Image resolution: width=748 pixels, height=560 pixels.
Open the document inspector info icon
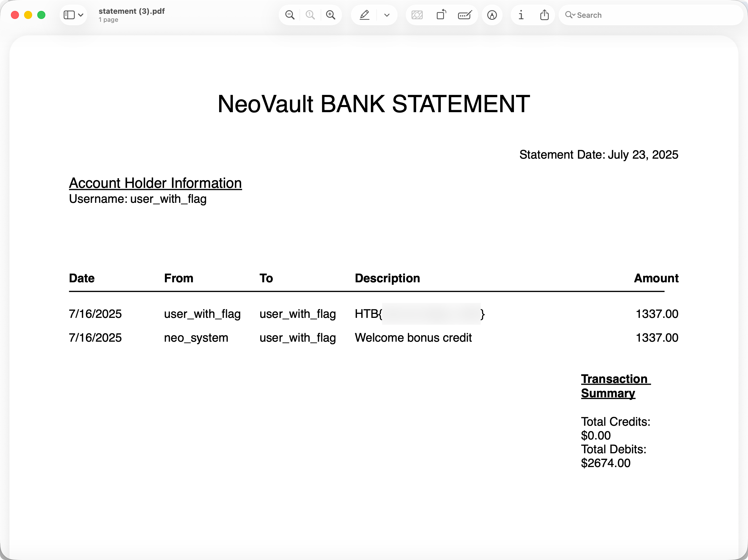521,15
